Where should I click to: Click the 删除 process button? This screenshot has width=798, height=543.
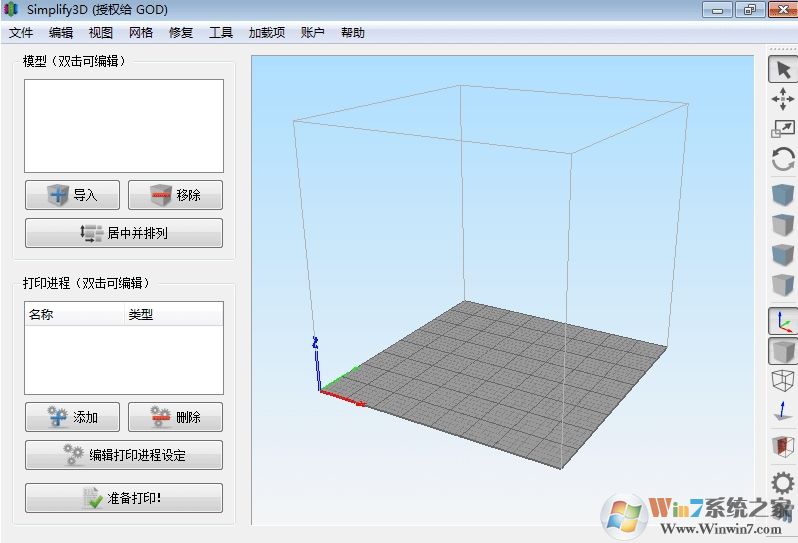point(175,417)
